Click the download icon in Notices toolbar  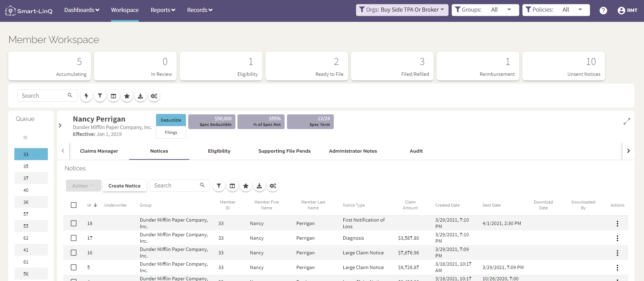[259, 186]
